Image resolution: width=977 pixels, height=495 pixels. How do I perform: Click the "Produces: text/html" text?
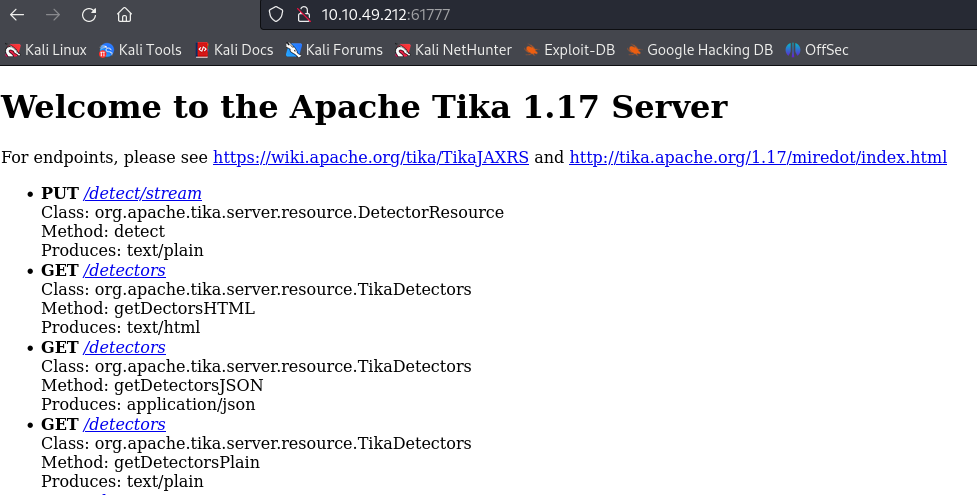tap(120, 327)
